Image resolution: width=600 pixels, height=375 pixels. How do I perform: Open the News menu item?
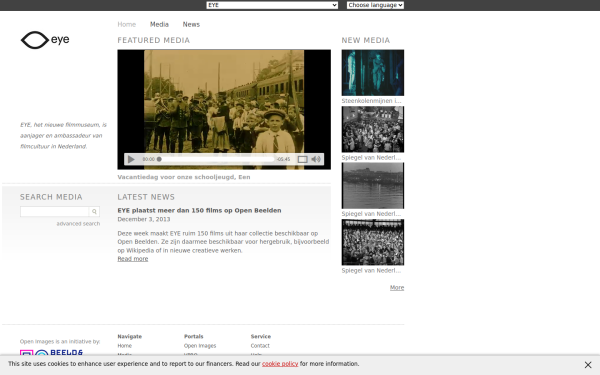pos(191,24)
